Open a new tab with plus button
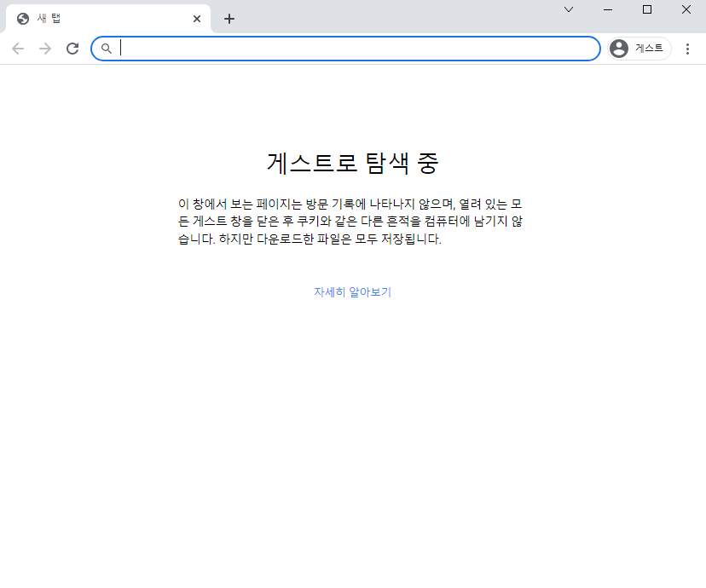The height and width of the screenshot is (588, 706). (x=229, y=19)
